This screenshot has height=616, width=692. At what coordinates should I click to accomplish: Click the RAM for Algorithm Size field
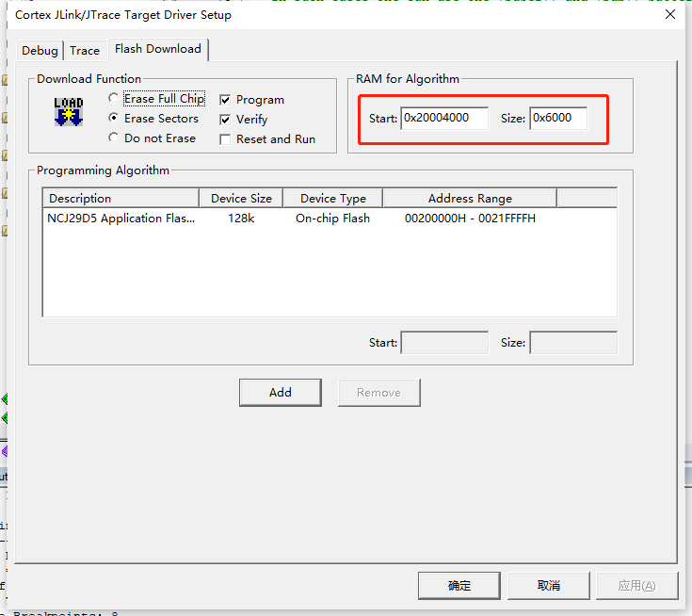click(x=558, y=119)
